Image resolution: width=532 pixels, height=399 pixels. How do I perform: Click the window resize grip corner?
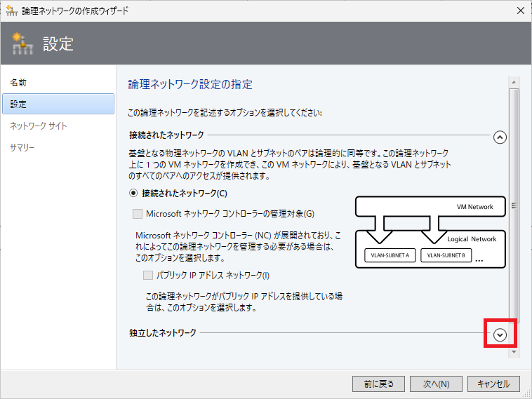(526, 393)
